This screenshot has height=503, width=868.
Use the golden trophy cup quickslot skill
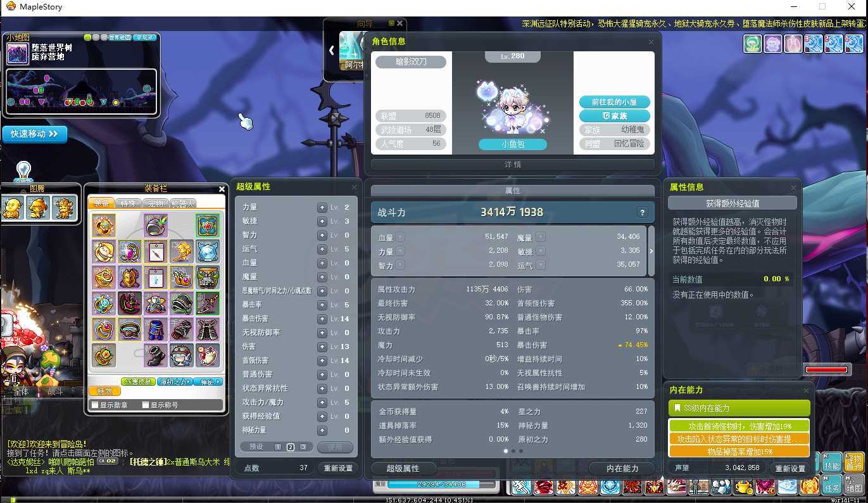[x=743, y=487]
